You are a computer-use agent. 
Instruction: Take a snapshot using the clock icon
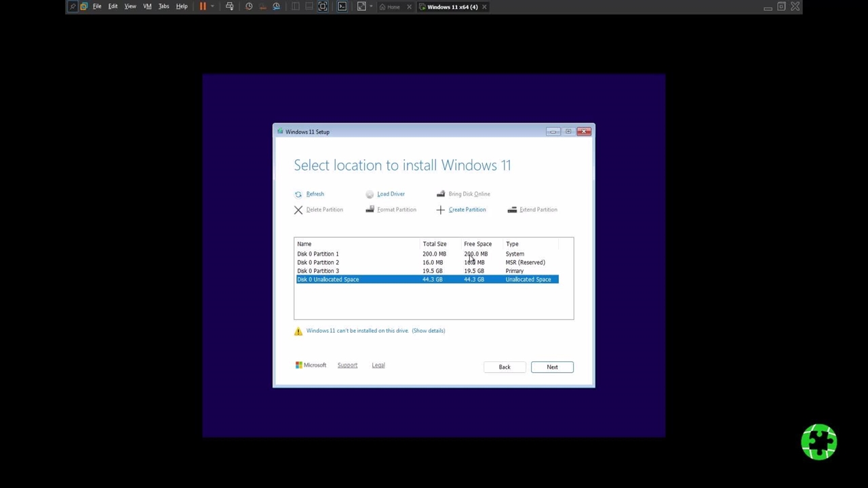[249, 7]
